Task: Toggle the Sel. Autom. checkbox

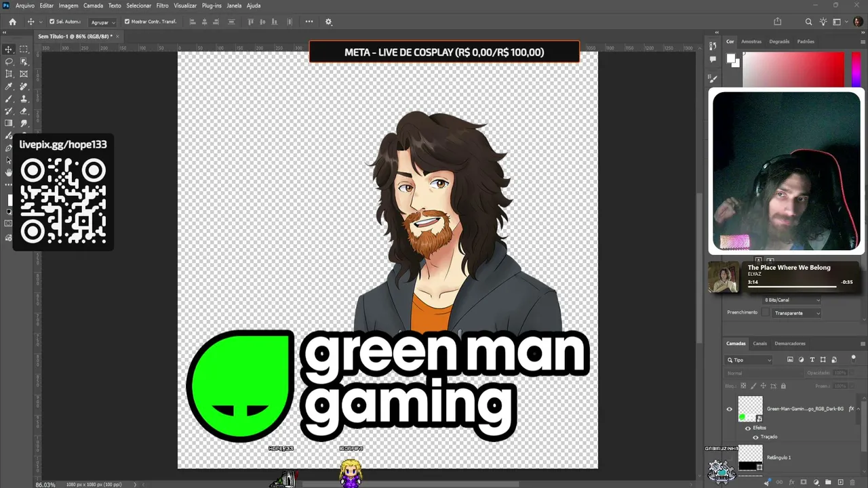Action: pyautogui.click(x=52, y=22)
